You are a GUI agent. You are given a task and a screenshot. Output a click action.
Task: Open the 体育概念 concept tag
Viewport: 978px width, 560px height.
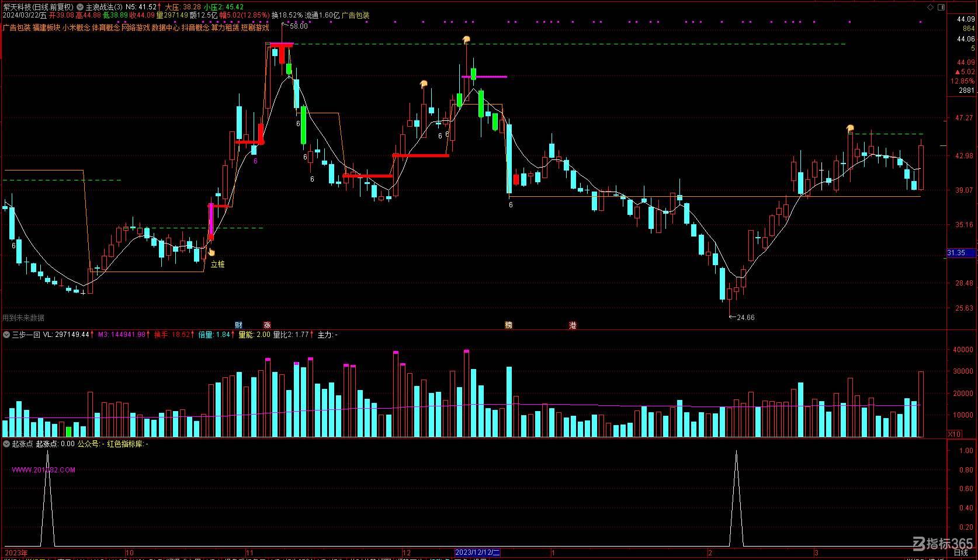106,27
